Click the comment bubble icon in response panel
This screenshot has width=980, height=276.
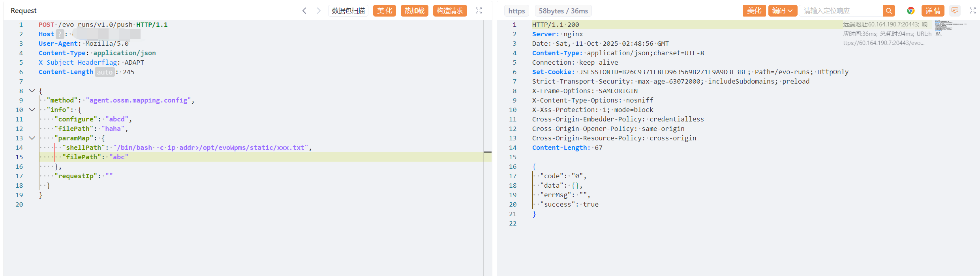click(x=955, y=11)
